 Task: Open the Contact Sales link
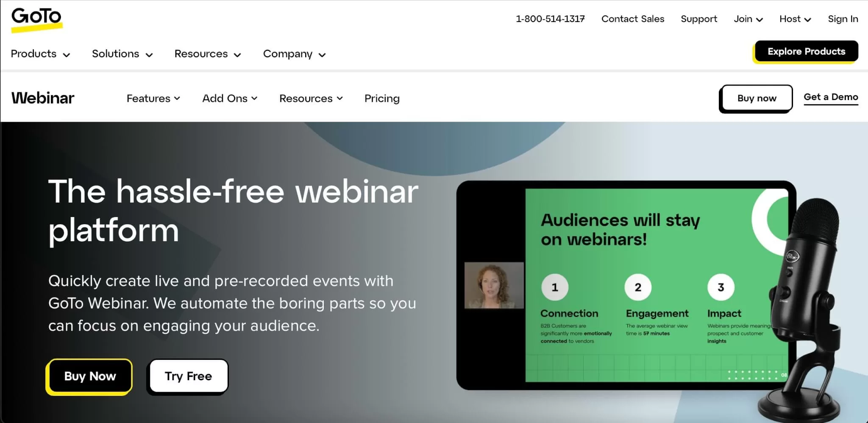pos(633,19)
